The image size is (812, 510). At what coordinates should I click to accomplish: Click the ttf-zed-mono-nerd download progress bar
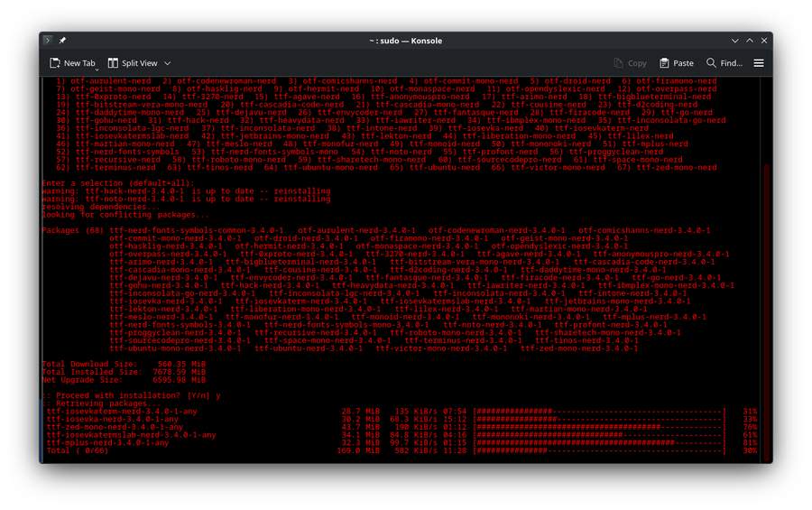(600, 427)
